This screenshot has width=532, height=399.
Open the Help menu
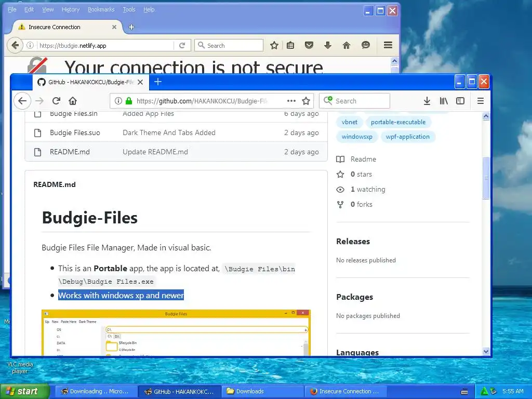tap(149, 9)
